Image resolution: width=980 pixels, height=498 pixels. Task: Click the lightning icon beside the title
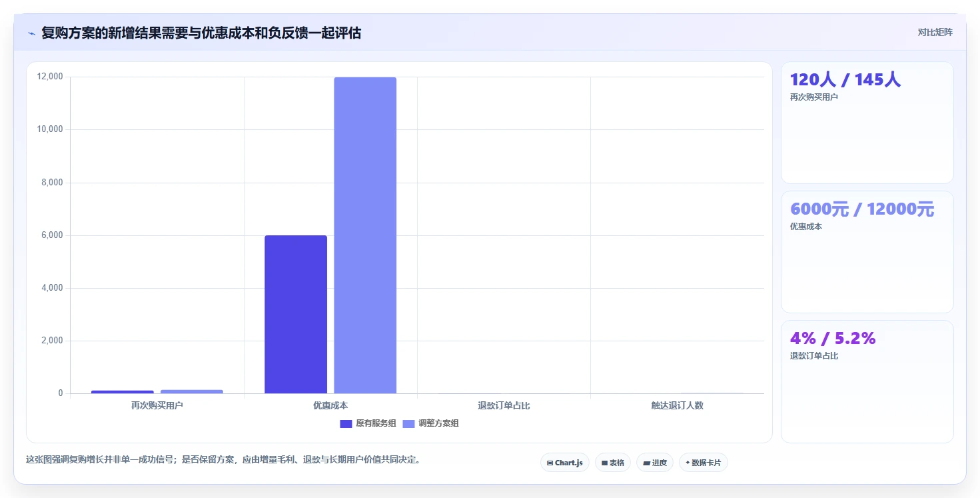point(31,33)
